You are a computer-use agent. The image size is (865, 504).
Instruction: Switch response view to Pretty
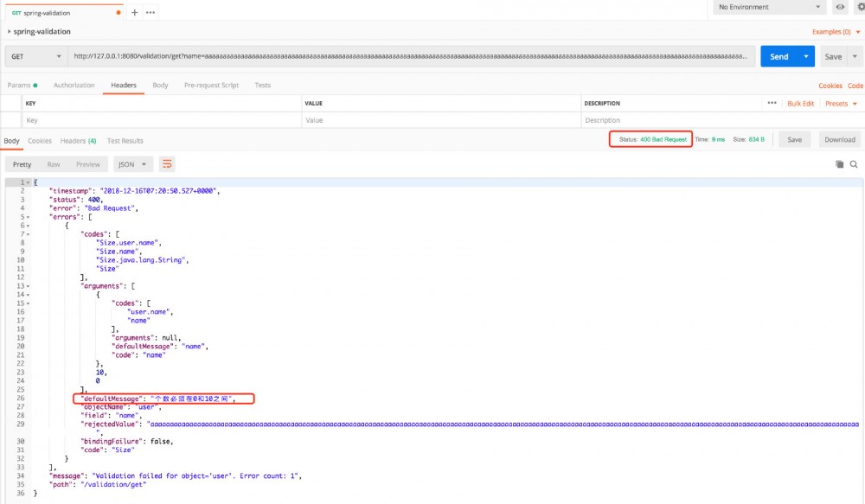coord(22,164)
